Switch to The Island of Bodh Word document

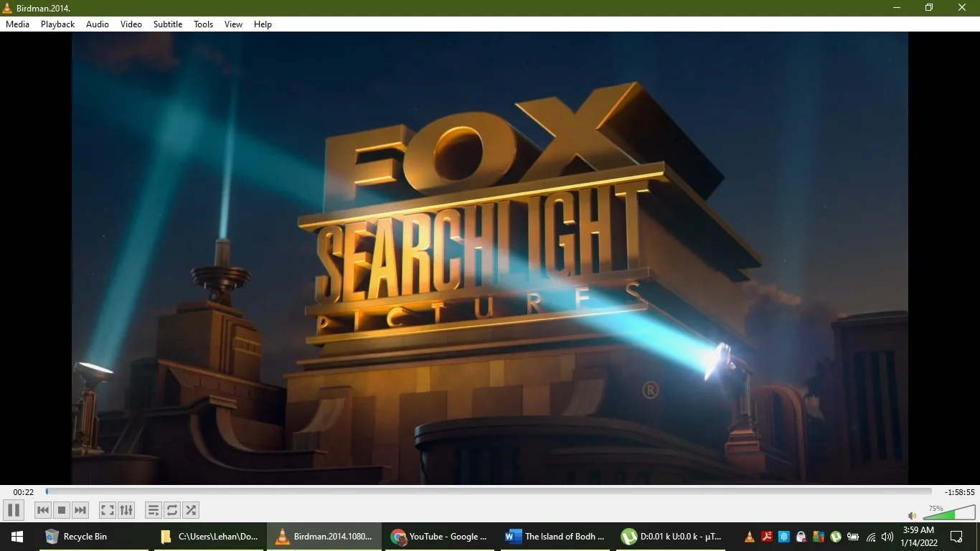(555, 537)
